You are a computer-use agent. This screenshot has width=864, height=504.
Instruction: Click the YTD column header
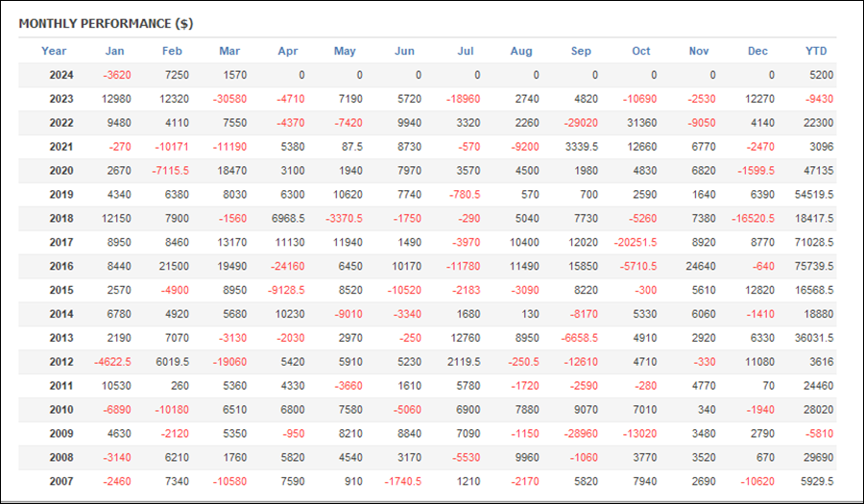(x=816, y=51)
